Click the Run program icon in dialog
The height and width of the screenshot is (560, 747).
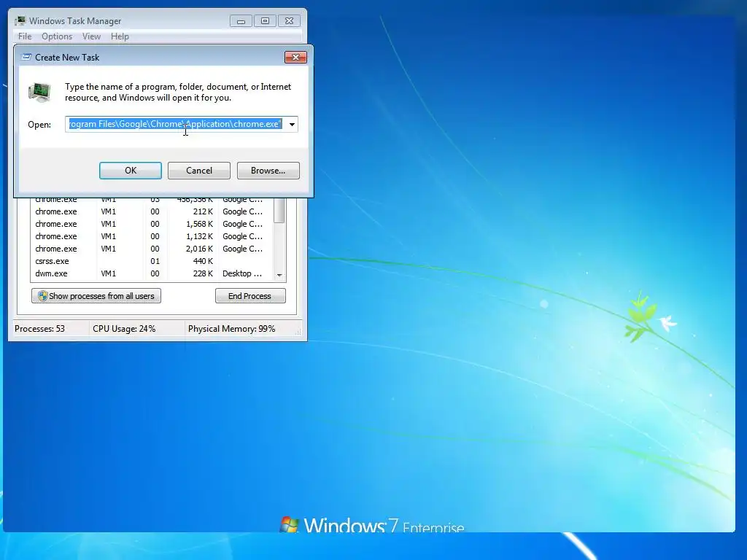point(39,93)
